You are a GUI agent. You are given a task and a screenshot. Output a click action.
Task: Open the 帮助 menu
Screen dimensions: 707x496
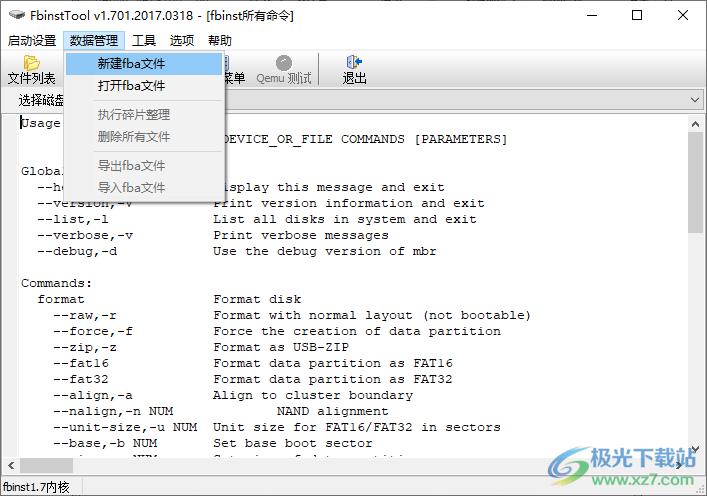[220, 41]
